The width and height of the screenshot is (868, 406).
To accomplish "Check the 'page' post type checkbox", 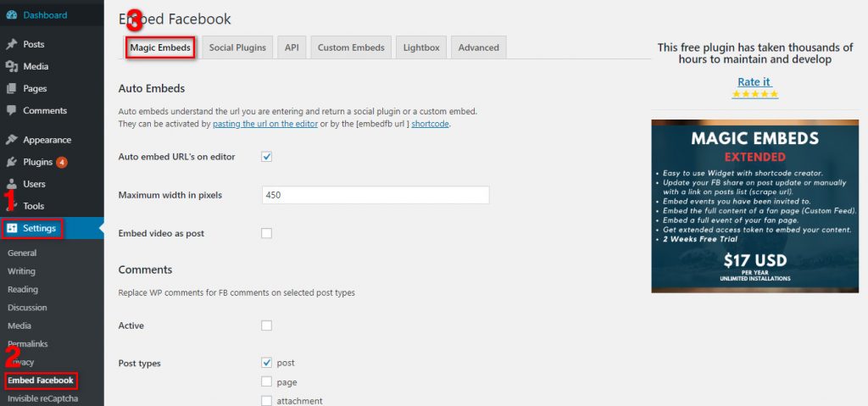I will [267, 381].
